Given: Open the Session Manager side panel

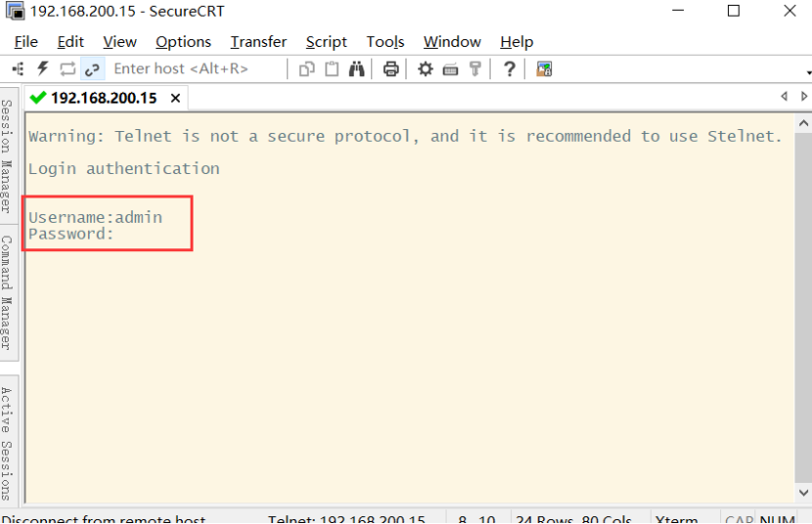Looking at the screenshot, I should (7, 155).
